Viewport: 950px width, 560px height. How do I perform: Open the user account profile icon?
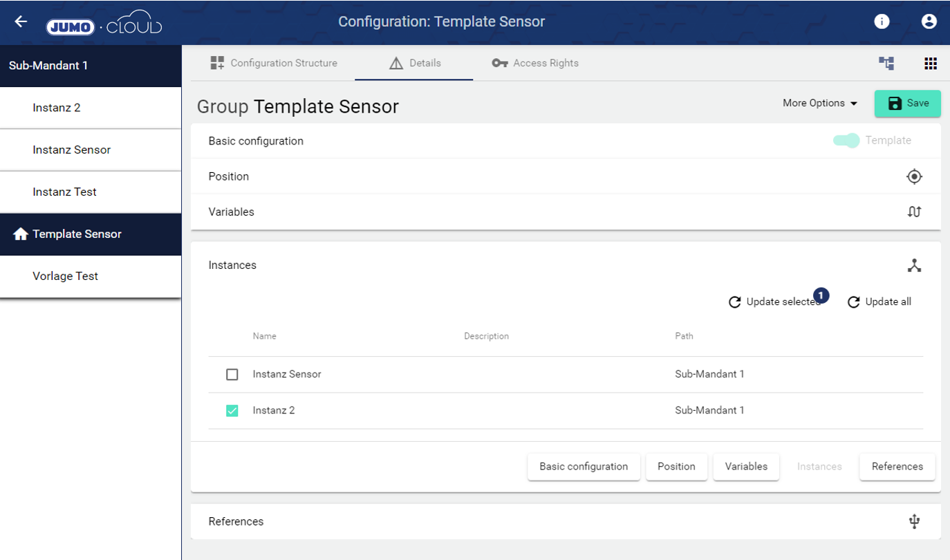point(929,21)
